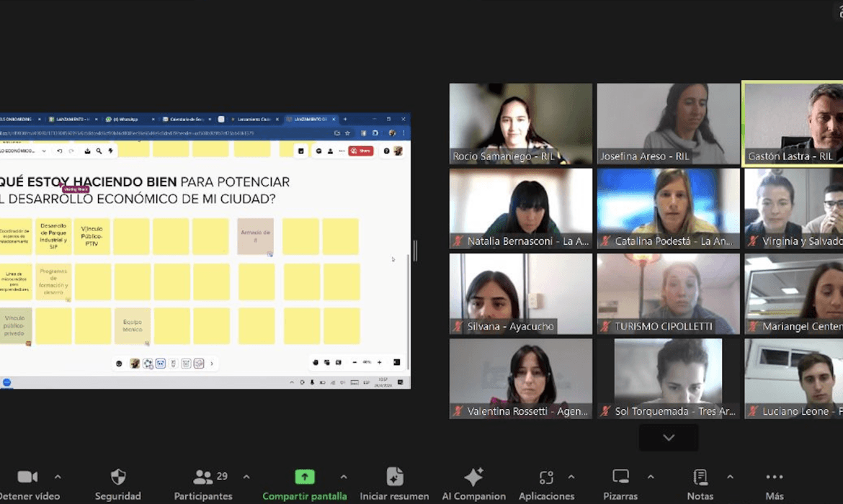Show more participants with down chevron
Viewport: 843px width, 504px height.
669,438
